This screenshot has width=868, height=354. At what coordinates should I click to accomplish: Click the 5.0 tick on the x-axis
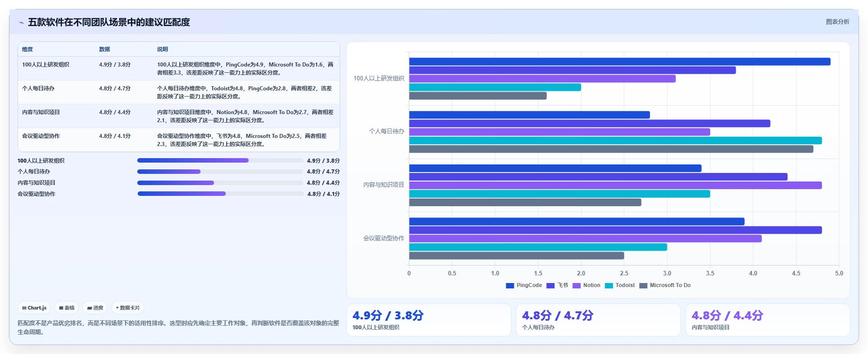point(839,273)
